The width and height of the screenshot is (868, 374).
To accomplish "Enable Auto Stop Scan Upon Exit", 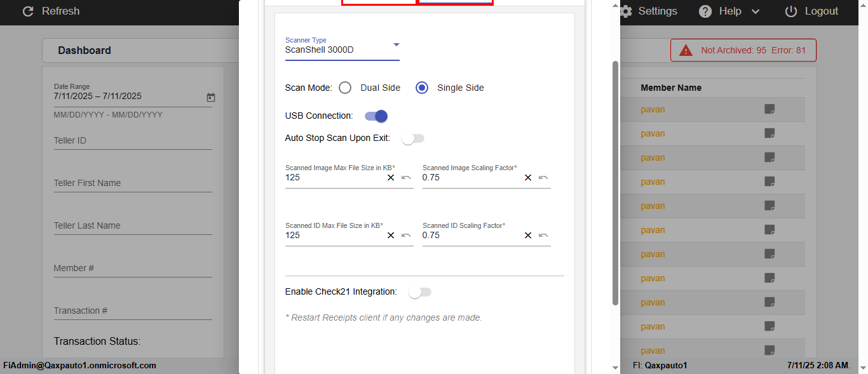I will tap(413, 138).
